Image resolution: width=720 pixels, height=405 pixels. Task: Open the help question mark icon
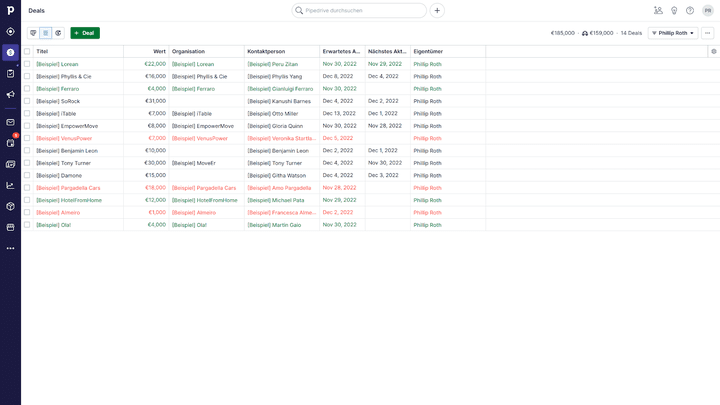tap(690, 11)
